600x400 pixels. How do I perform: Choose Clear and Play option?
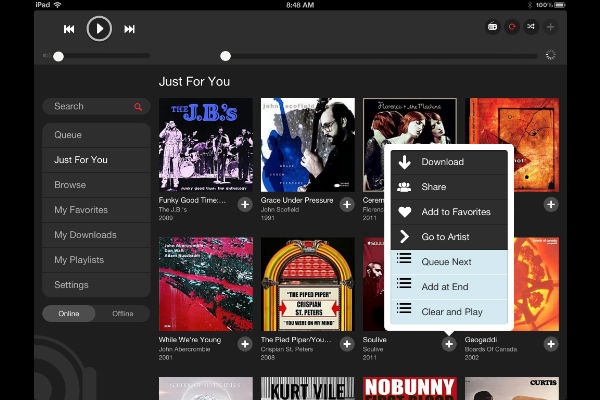tap(449, 312)
